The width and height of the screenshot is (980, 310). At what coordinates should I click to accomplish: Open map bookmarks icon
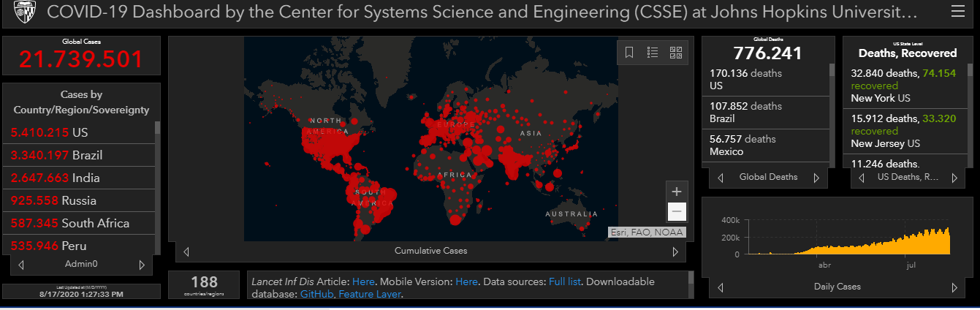pos(629,52)
